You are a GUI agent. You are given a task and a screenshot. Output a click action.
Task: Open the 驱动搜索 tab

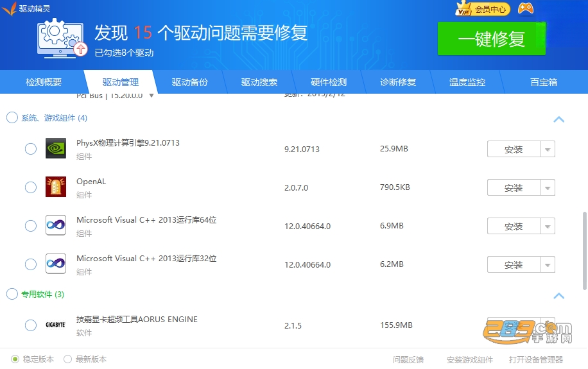click(259, 82)
